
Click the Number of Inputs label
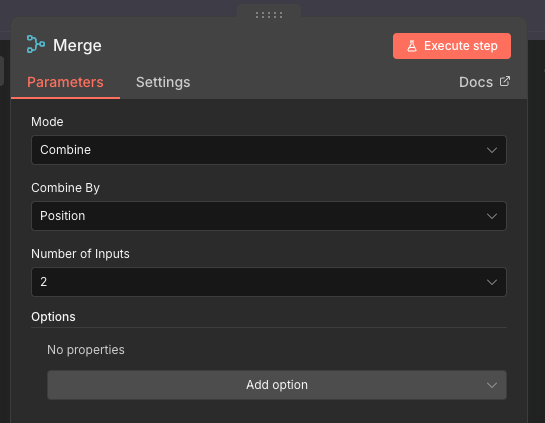[80, 254]
